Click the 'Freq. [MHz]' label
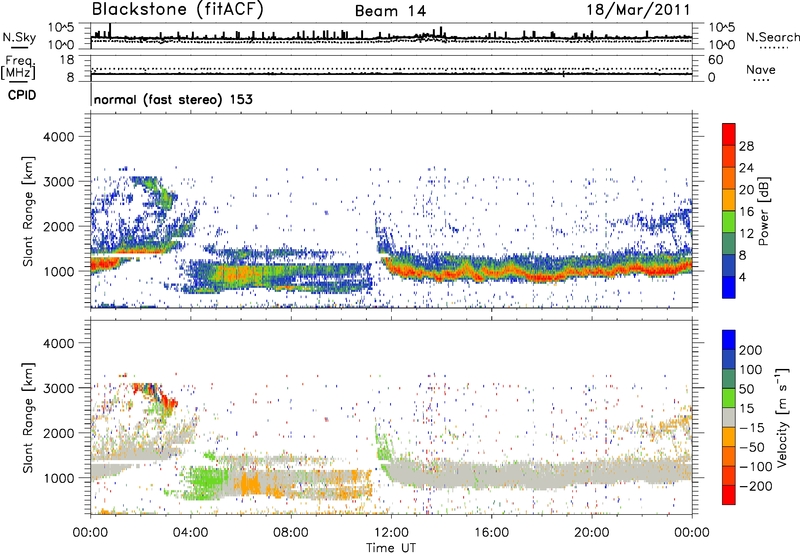This screenshot has height=554, width=800. (x=18, y=68)
